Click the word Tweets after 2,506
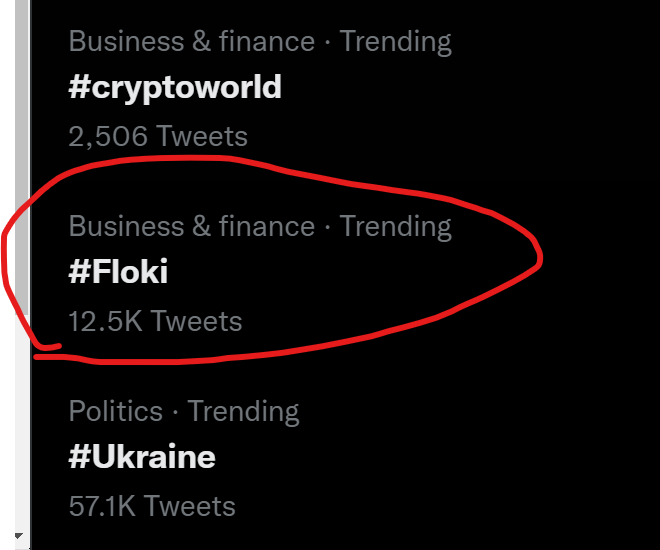660x550 pixels. click(x=202, y=136)
